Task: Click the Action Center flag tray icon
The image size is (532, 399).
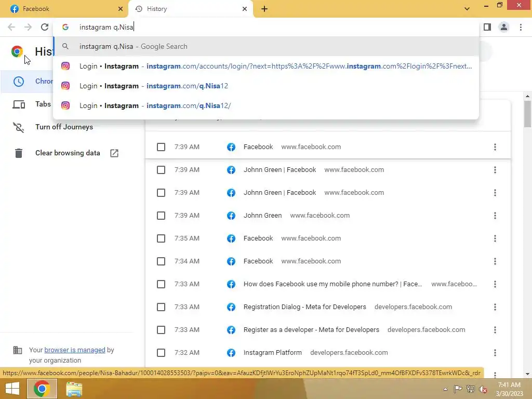Action: (x=458, y=389)
